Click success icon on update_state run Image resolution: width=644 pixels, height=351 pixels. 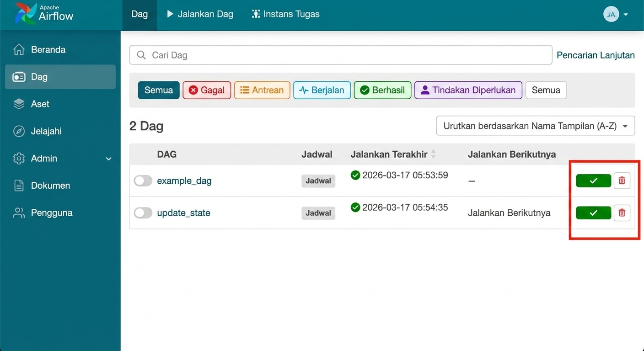(x=355, y=207)
